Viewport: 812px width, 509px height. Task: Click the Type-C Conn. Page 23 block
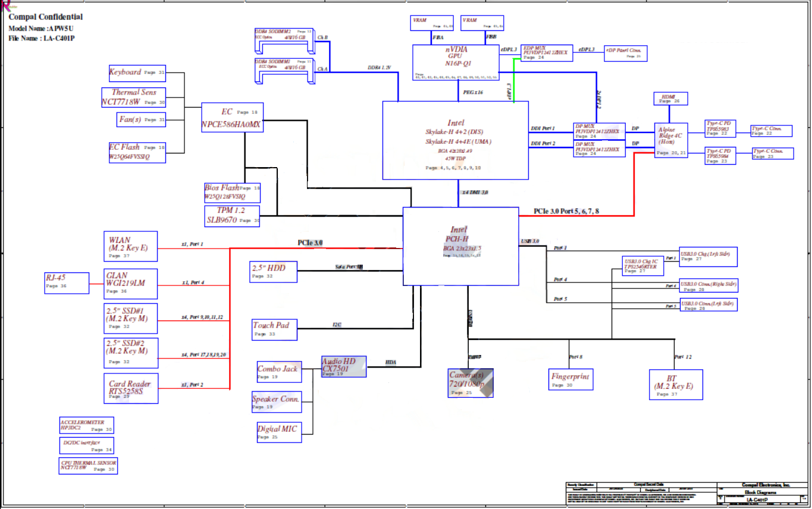coord(772,153)
